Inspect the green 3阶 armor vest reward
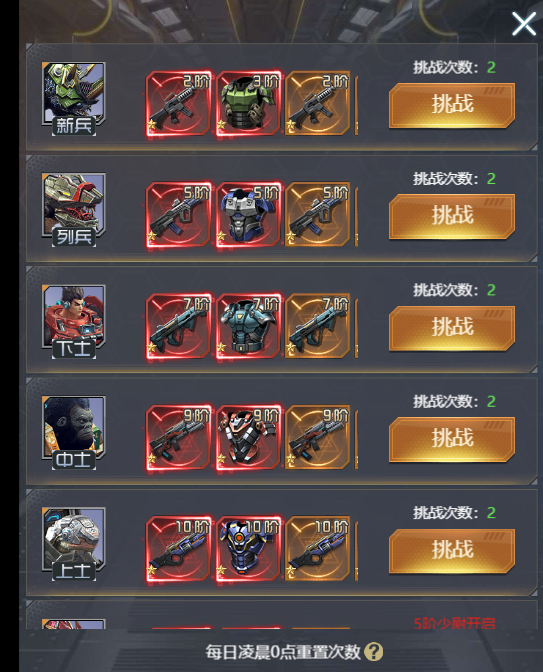543x672 pixels. pyautogui.click(x=249, y=103)
